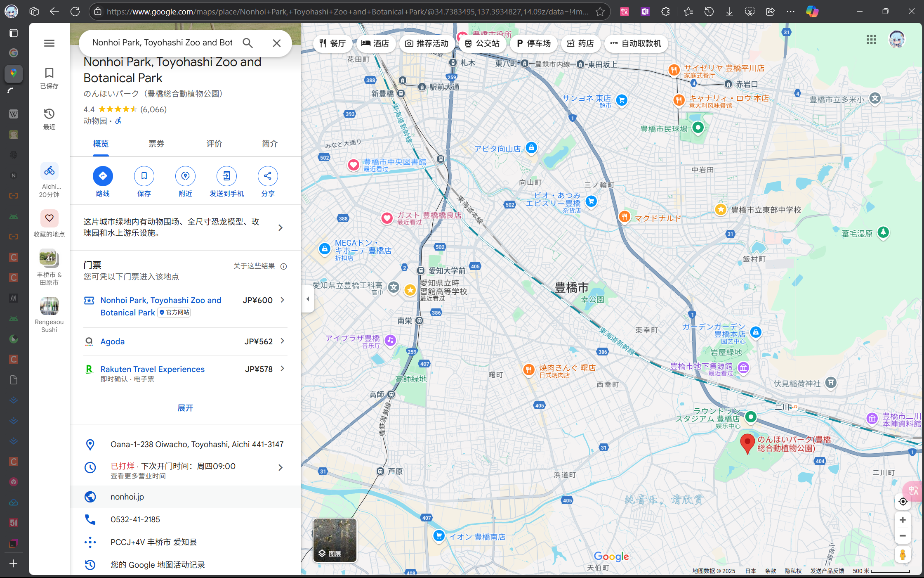Activate Street View pegman
This screenshot has width=924, height=578.
[903, 554]
